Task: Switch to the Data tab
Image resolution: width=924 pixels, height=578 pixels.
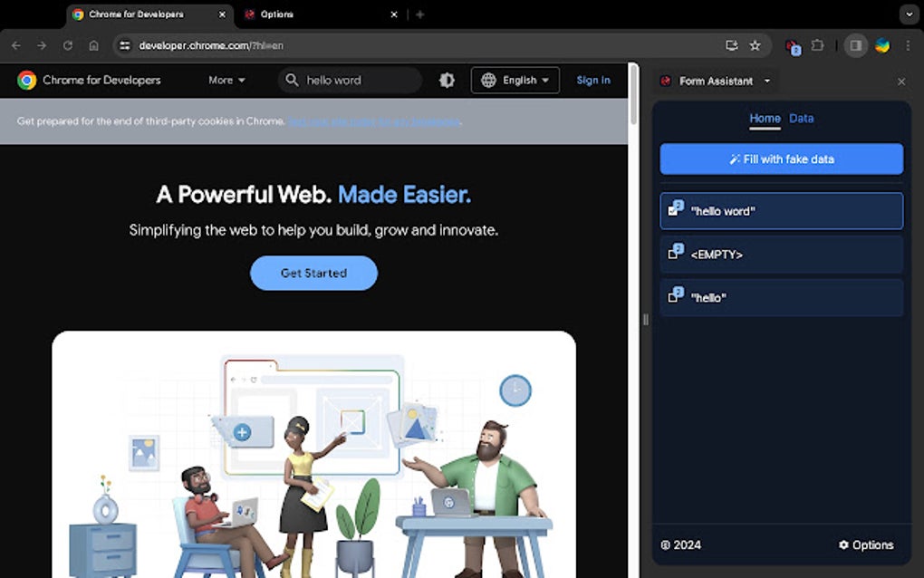Action: [x=801, y=118]
